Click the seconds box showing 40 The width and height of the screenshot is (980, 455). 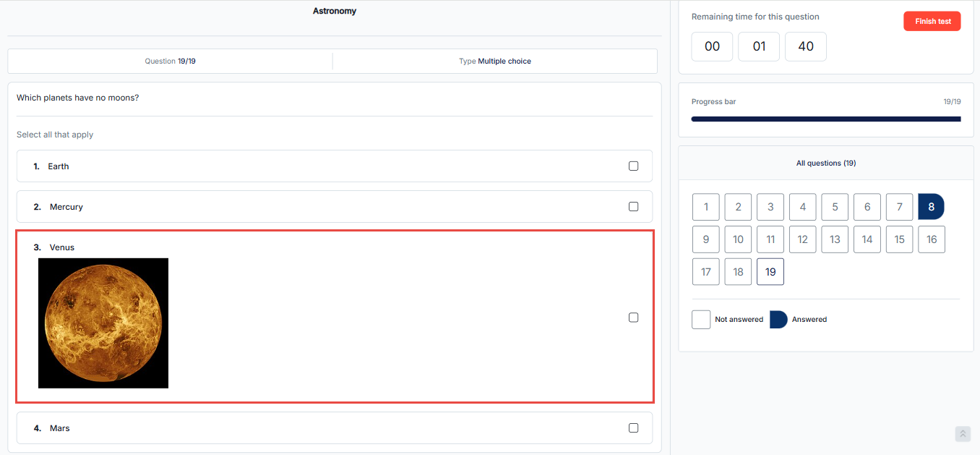[806, 46]
